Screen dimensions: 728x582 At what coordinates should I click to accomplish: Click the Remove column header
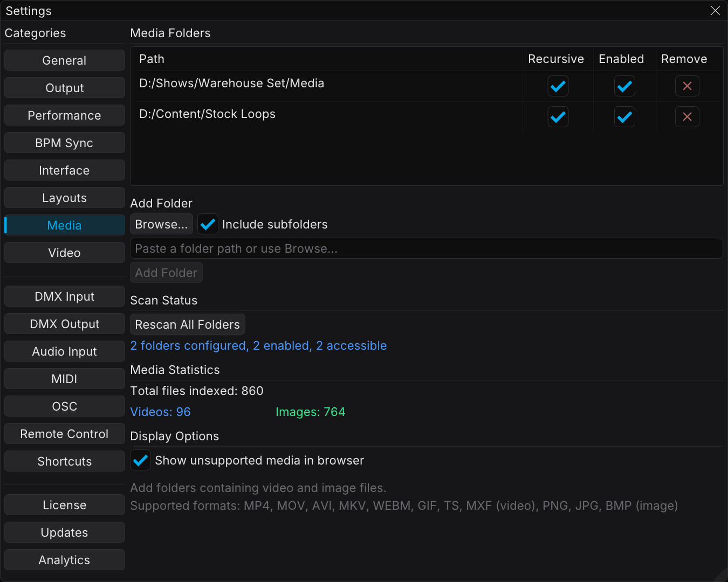coord(684,59)
